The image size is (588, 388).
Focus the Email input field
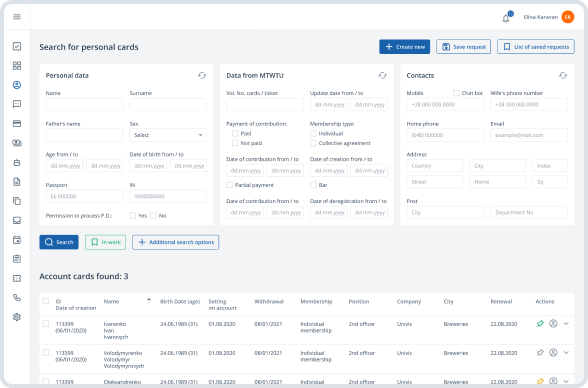point(529,135)
